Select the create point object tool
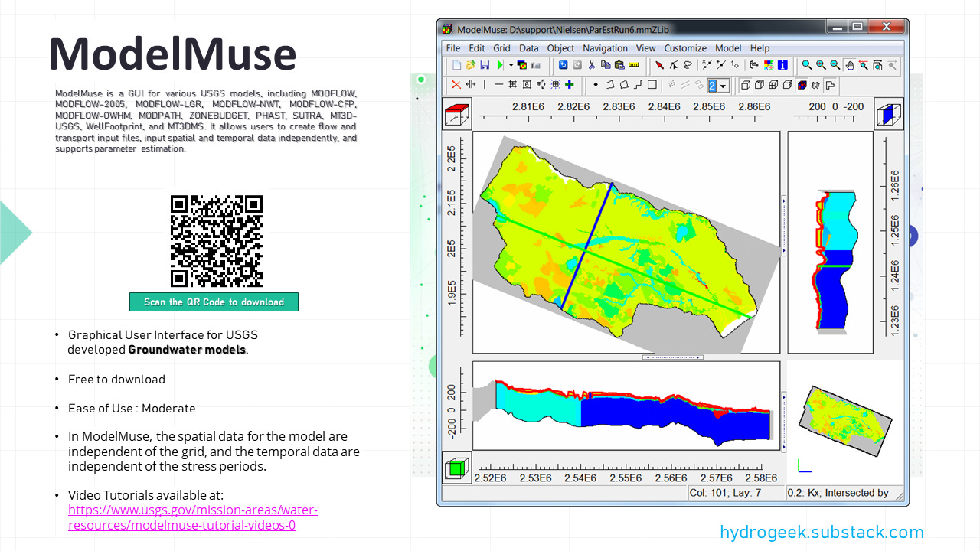The width and height of the screenshot is (980, 551). (x=596, y=85)
